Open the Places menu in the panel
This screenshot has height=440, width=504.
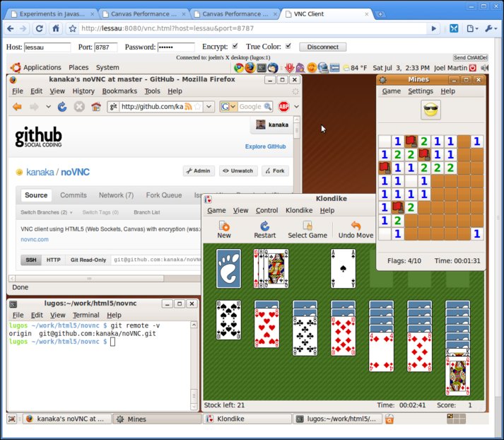point(78,67)
